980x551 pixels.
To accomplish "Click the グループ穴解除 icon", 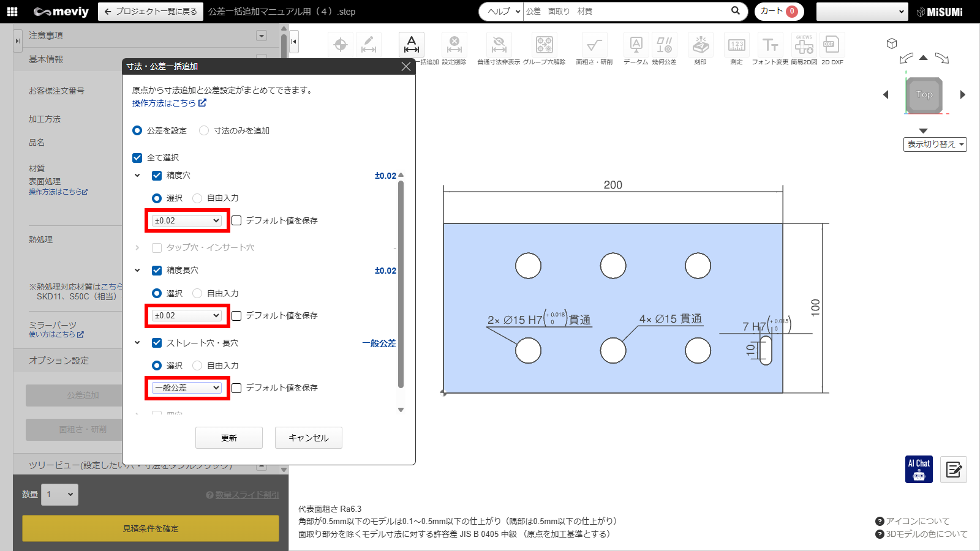I will coord(544,45).
